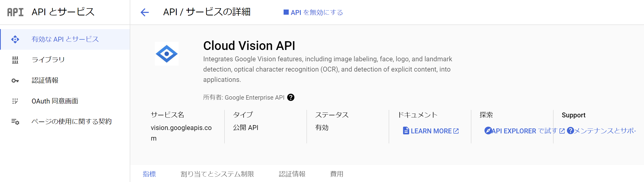Click the 'API / サービスの詳細' page title

[207, 12]
